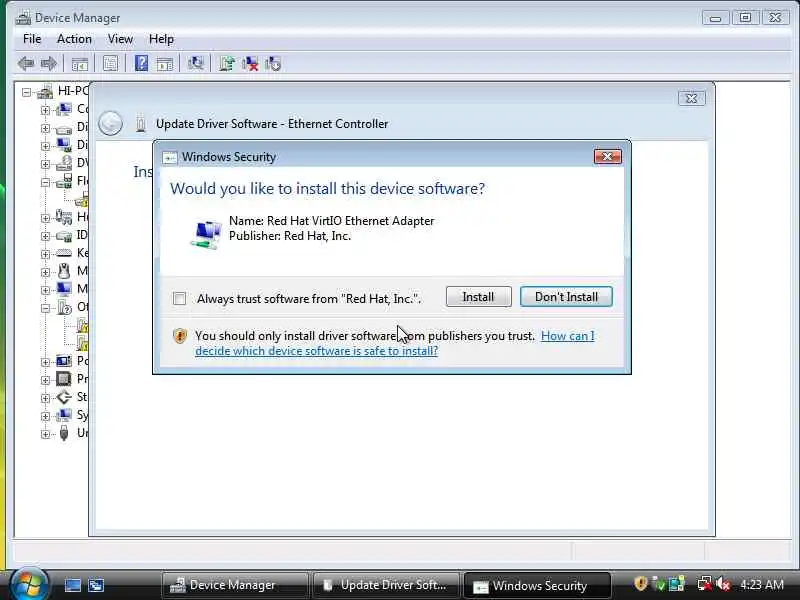This screenshot has width=800, height=600.
Task: Click the 4:23 AM clock
Action: pos(762,584)
